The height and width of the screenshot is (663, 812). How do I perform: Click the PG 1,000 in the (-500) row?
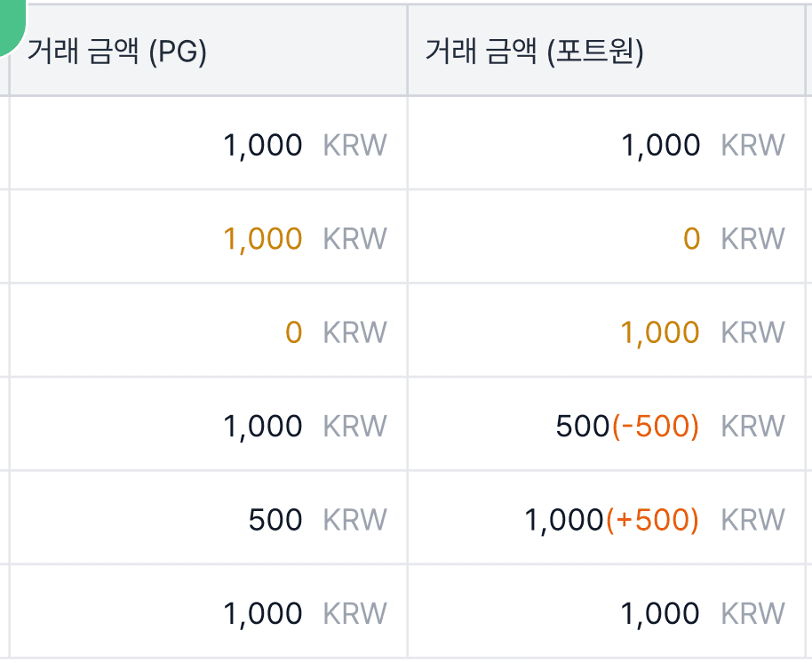click(x=263, y=427)
